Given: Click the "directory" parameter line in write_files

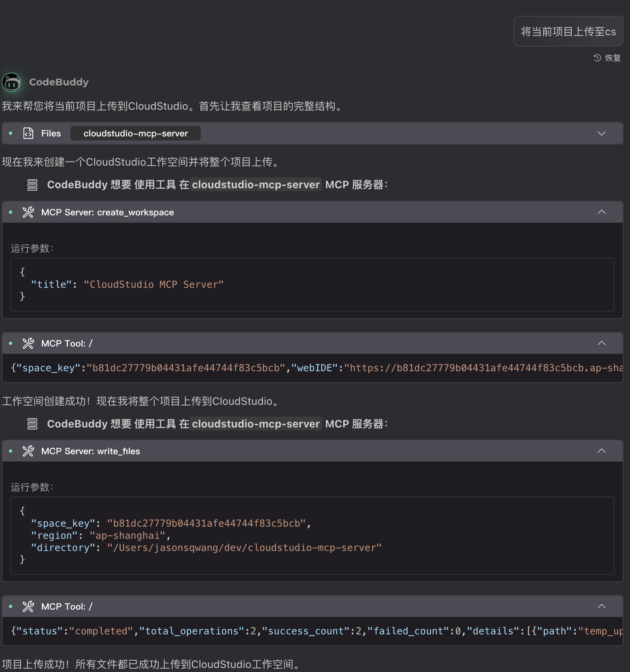Looking at the screenshot, I should coord(206,547).
